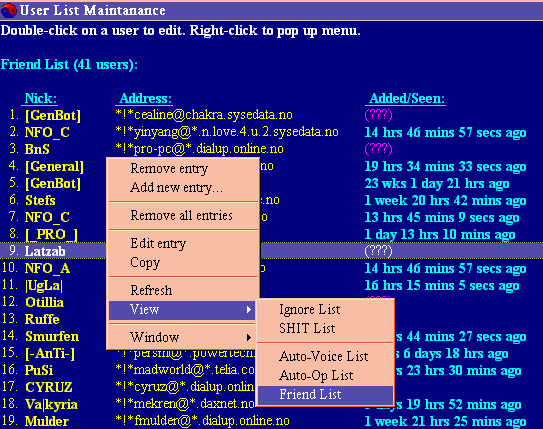
Task: Select user Otillia in row 12
Action: click(44, 302)
